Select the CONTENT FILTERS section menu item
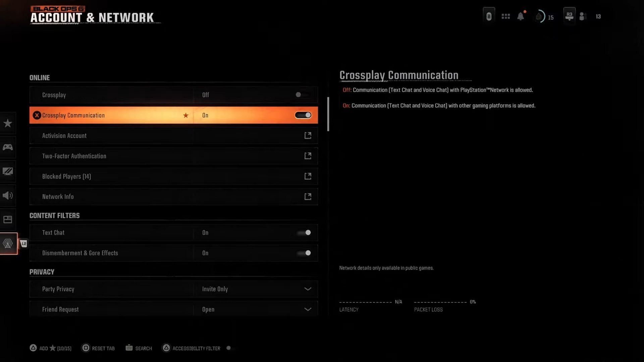Image resolution: width=644 pixels, height=362 pixels. pyautogui.click(x=54, y=215)
